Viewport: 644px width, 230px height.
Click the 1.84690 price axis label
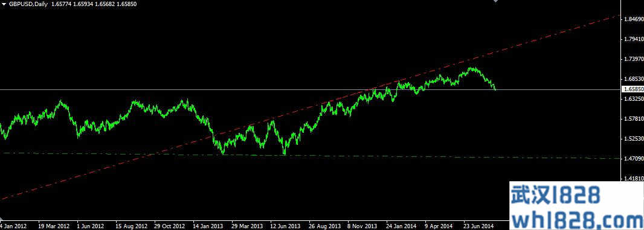pyautogui.click(x=633, y=19)
